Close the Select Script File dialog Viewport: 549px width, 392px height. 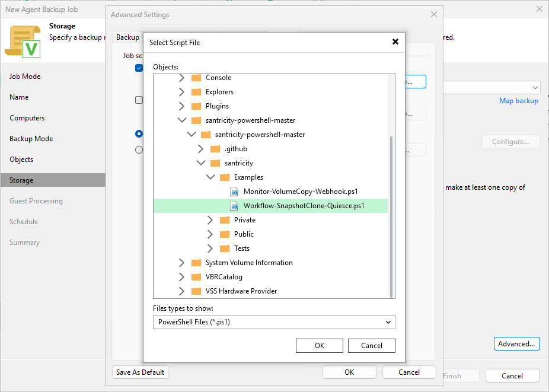point(395,42)
